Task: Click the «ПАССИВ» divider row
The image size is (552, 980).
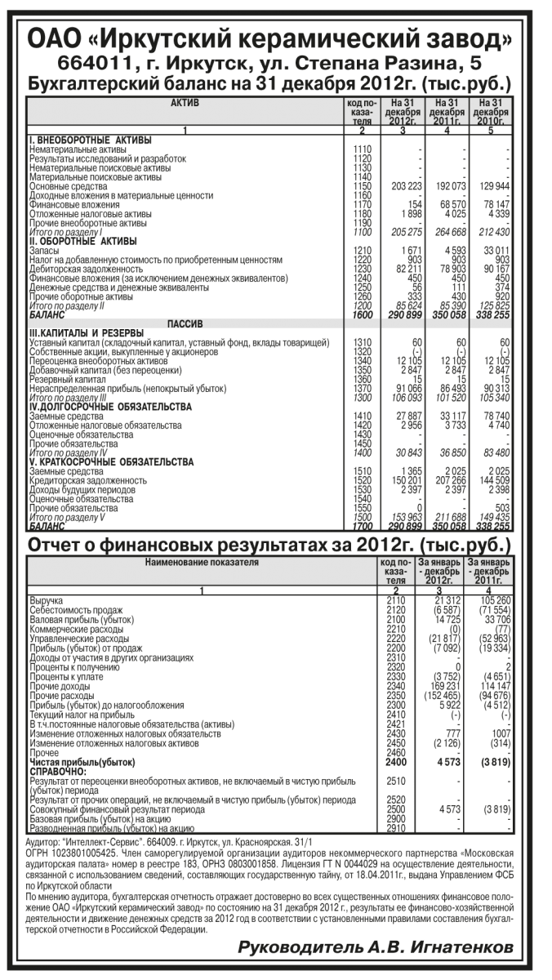Action: tap(185, 323)
